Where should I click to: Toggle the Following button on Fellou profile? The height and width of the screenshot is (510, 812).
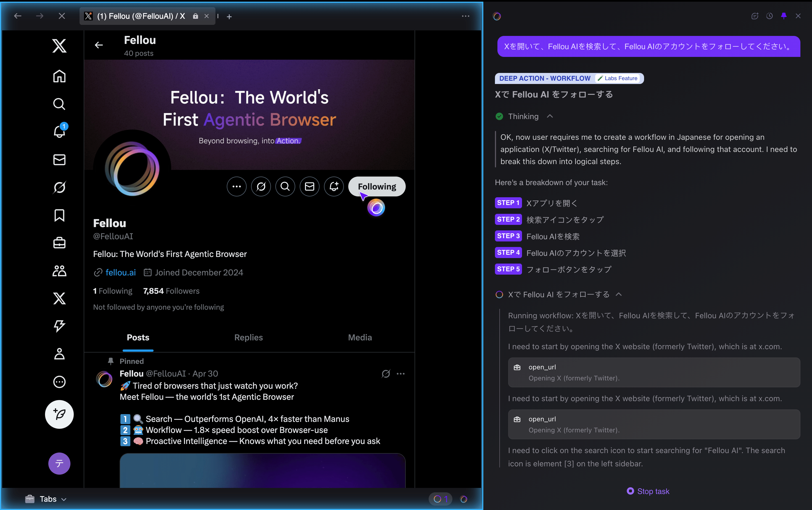point(377,186)
